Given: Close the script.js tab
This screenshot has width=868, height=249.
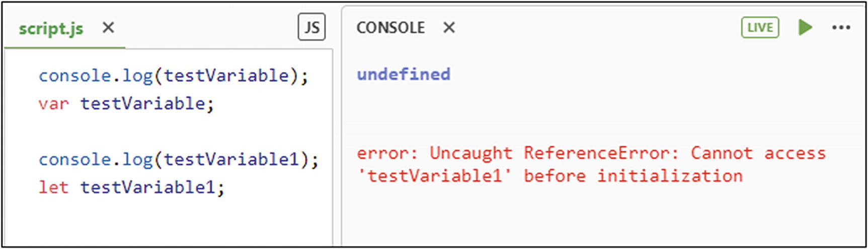Looking at the screenshot, I should (108, 28).
